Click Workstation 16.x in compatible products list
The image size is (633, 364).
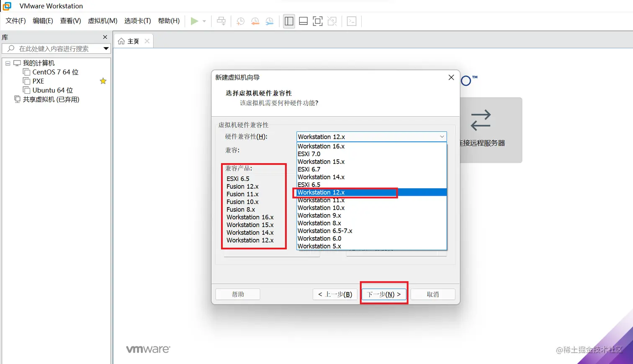[250, 217]
